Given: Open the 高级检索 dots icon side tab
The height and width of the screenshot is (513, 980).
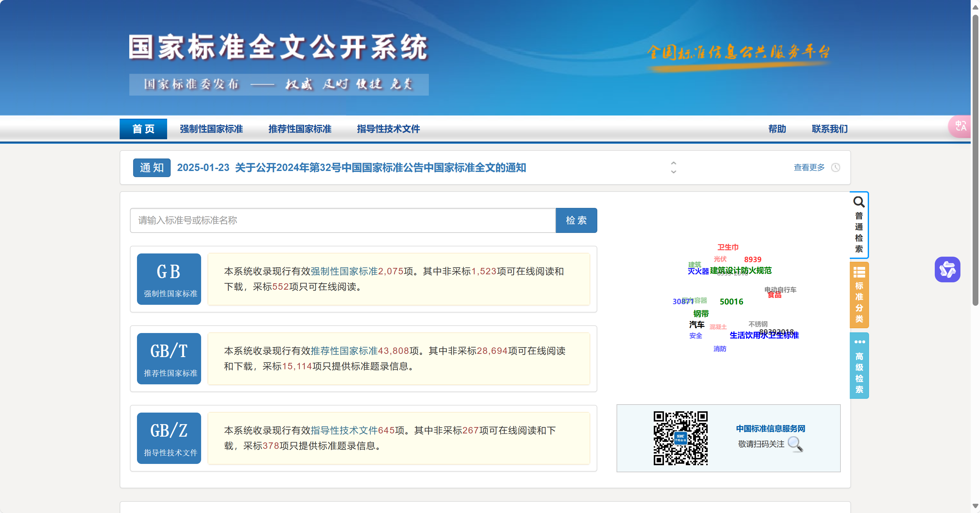Looking at the screenshot, I should (x=859, y=365).
